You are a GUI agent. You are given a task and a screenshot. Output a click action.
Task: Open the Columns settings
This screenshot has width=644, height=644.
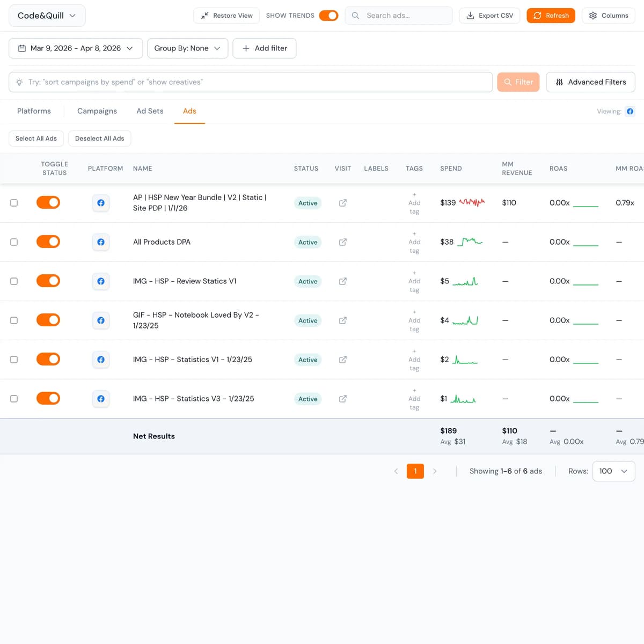tap(608, 16)
